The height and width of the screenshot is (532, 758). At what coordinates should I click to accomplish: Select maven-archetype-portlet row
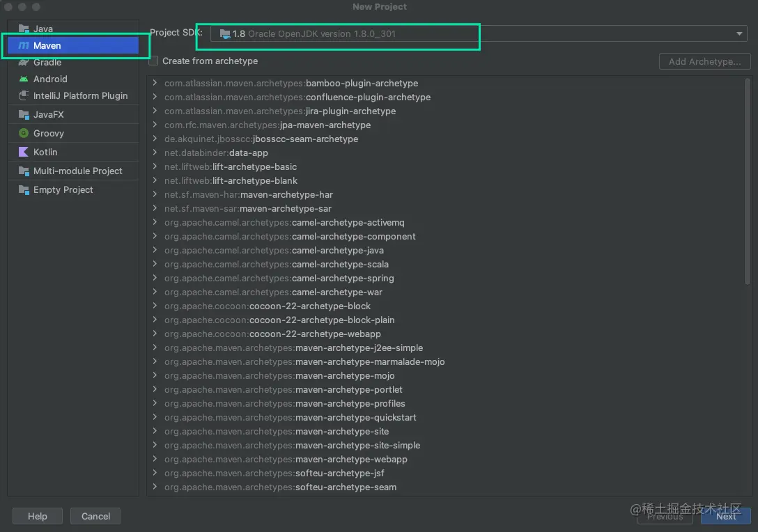(x=444, y=389)
